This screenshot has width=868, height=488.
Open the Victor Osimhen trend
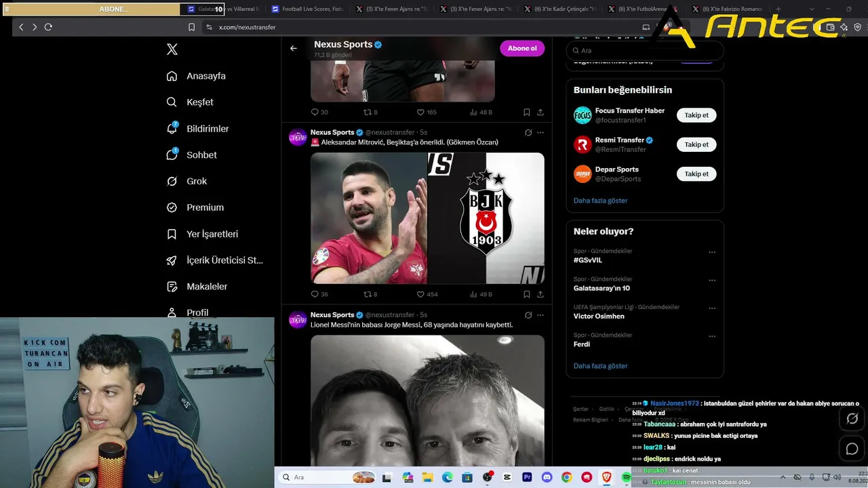pos(599,317)
